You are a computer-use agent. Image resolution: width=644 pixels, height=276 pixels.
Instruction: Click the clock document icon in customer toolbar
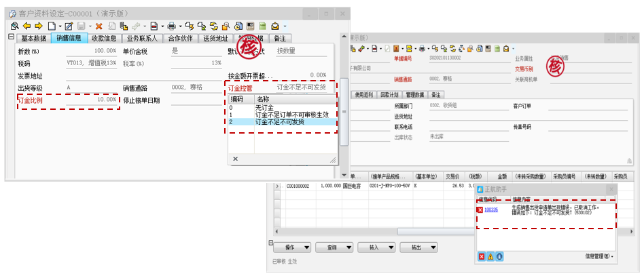point(238,26)
